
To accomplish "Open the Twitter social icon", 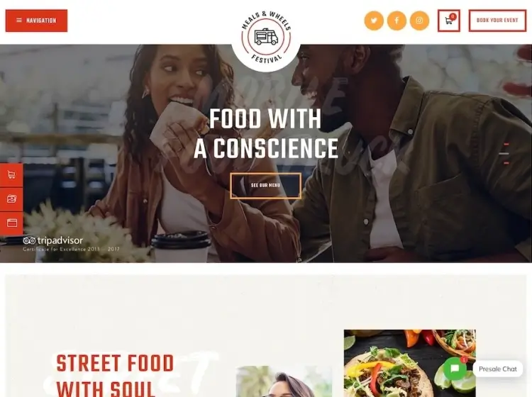I will (374, 21).
